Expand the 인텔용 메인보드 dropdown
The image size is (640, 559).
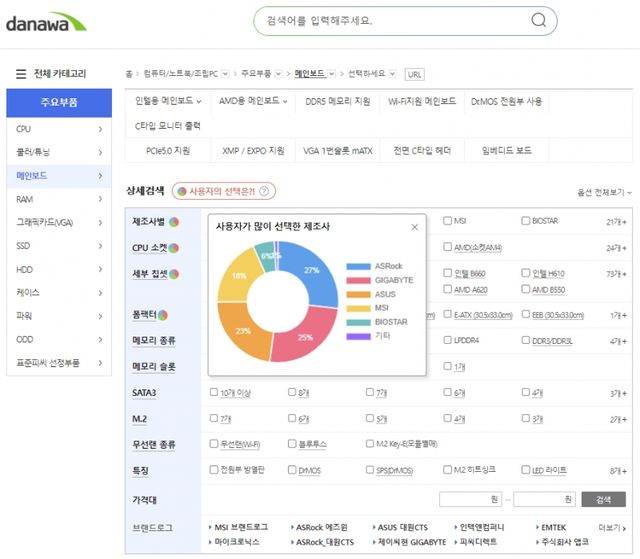(168, 101)
